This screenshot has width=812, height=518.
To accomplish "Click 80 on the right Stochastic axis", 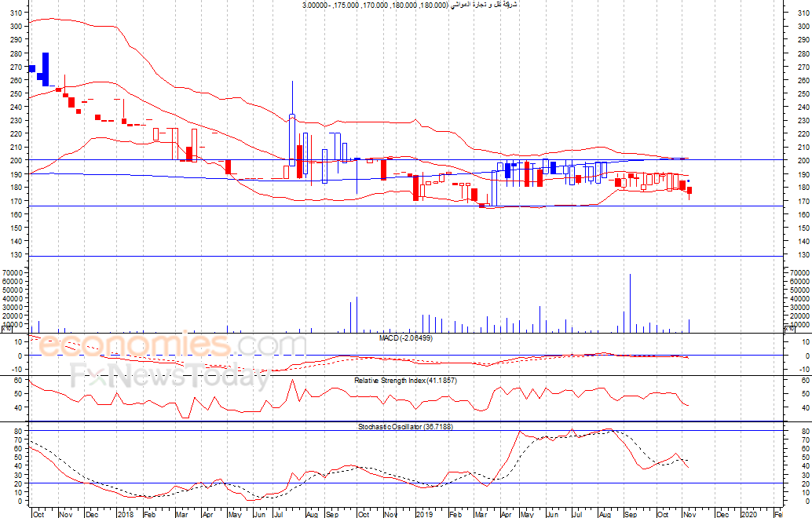I will [x=806, y=431].
